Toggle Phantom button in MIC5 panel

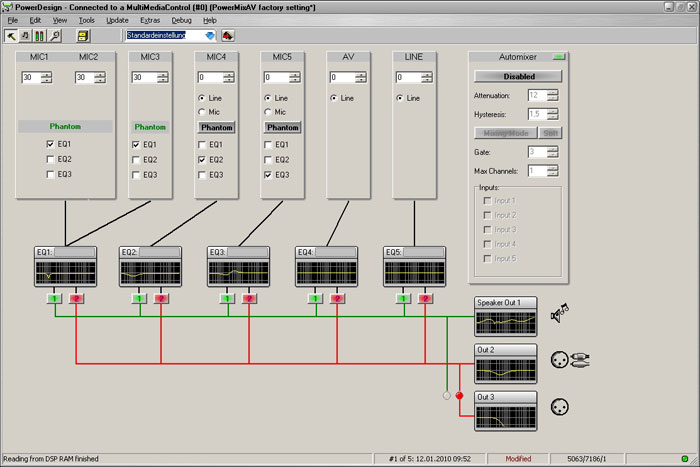(283, 128)
